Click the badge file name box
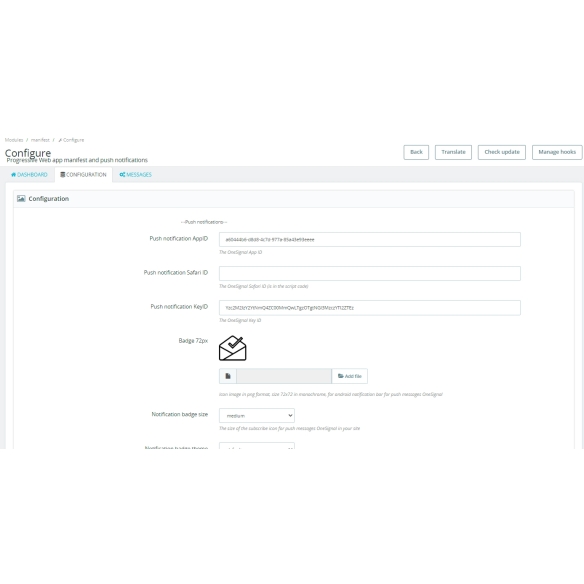The width and height of the screenshot is (584, 584). pos(284,376)
